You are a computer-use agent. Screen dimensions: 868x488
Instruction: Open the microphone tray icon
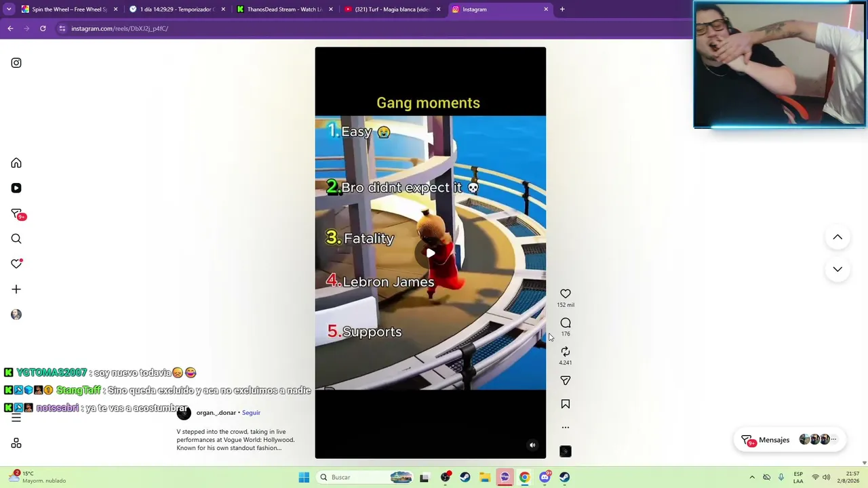(x=781, y=477)
